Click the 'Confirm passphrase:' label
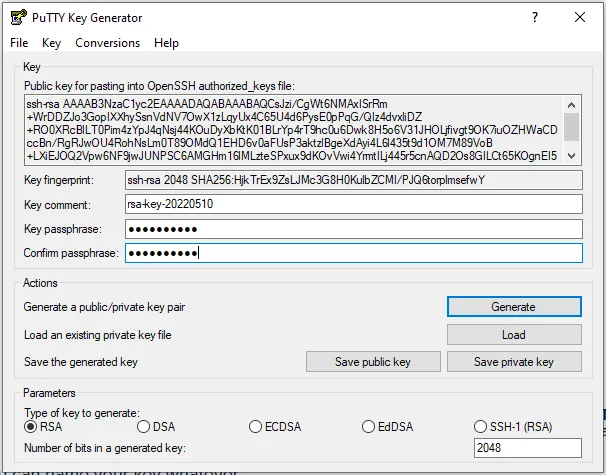This screenshot has height=475, width=606. [x=71, y=253]
